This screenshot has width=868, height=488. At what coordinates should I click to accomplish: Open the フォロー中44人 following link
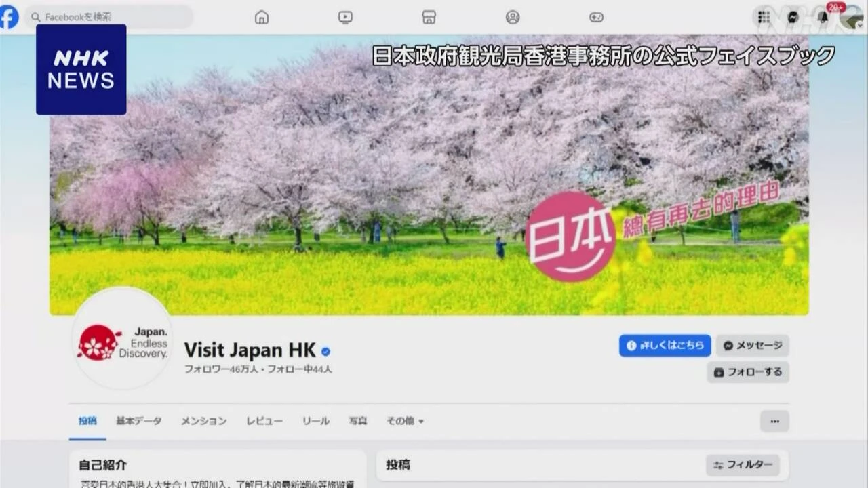(x=300, y=369)
